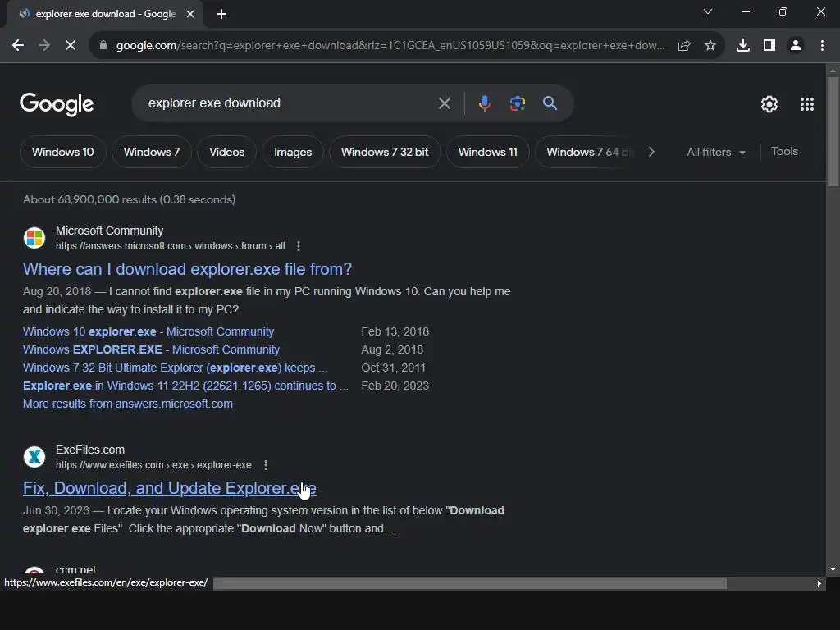840x630 pixels.
Task: Bookmark this tab with the star
Action: 710,46
